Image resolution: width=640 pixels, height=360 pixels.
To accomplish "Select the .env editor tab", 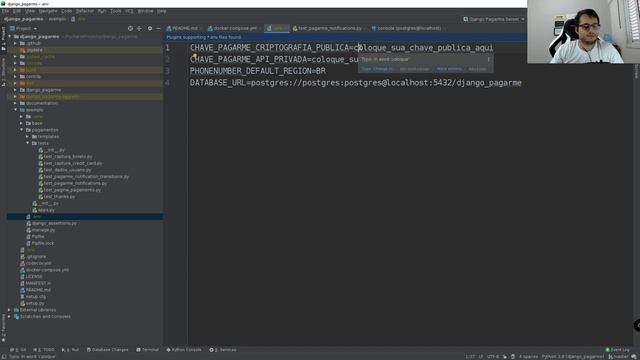I will tap(276, 28).
